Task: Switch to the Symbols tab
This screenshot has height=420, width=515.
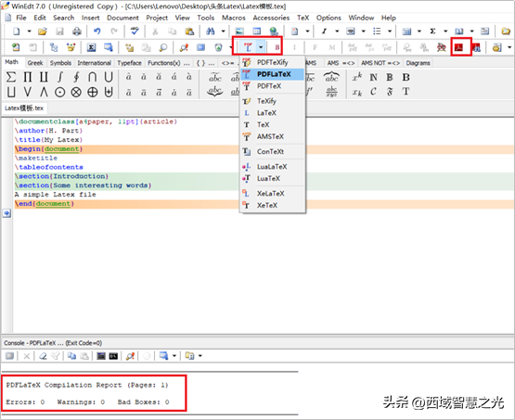Action: pos(60,63)
